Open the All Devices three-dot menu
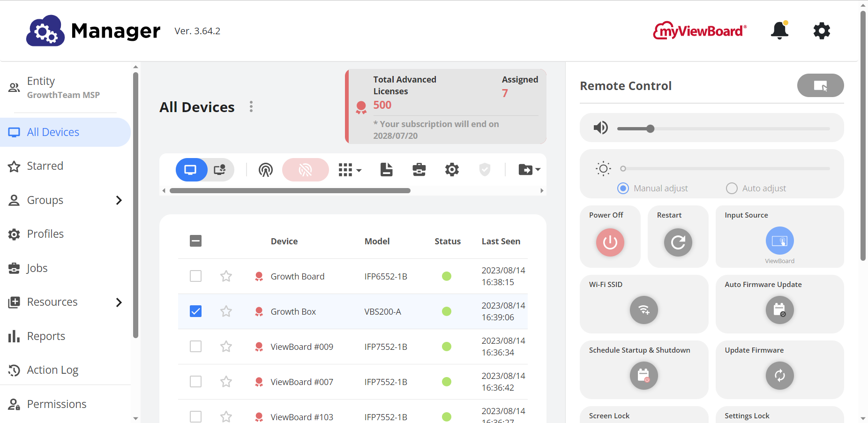This screenshot has height=423, width=868. (x=251, y=107)
